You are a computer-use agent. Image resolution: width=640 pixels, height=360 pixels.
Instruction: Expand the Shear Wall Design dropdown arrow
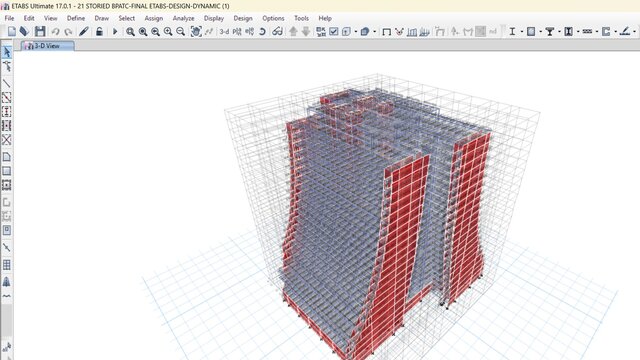coord(616,31)
